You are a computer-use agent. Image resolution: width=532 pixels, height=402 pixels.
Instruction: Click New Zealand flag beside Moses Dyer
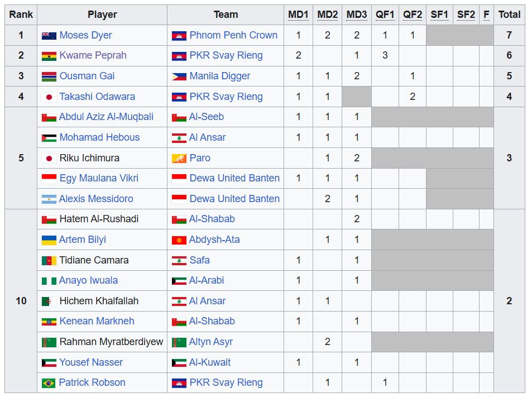pos(49,35)
